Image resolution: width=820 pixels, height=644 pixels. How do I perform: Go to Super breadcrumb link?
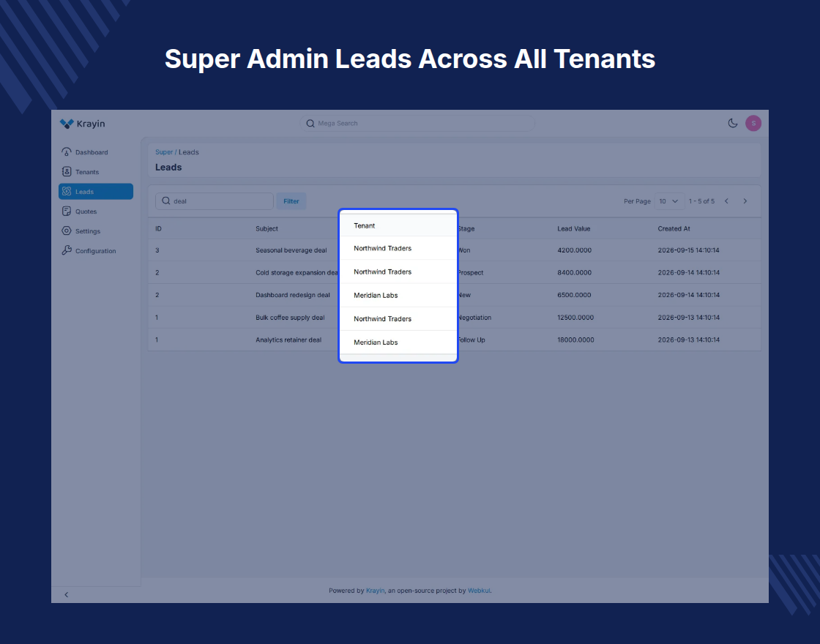pyautogui.click(x=164, y=152)
